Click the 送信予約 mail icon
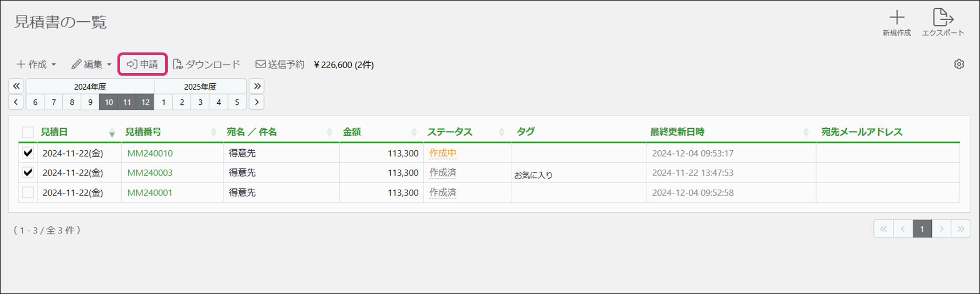 pyautogui.click(x=261, y=64)
